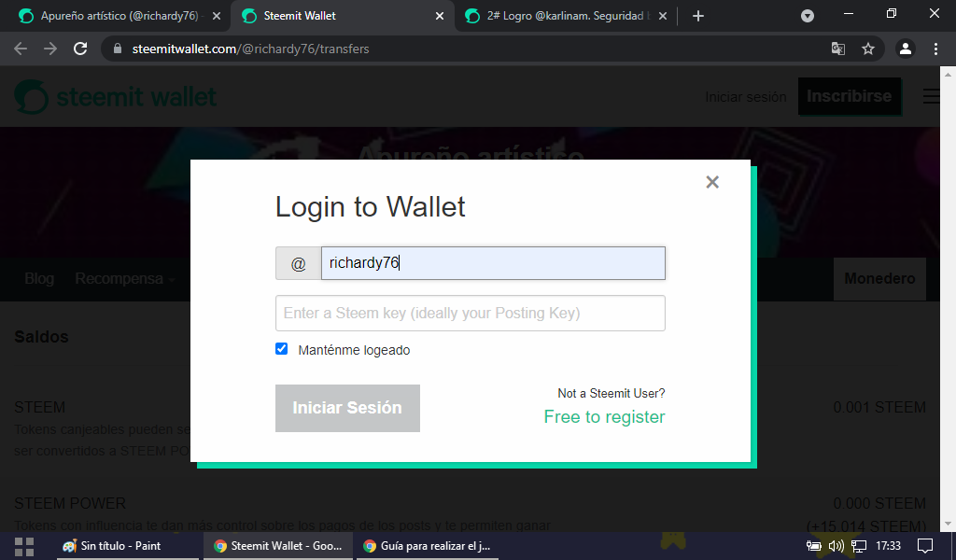This screenshot has width=956, height=560.
Task: Open the hamburger menu in site header
Action: (x=931, y=96)
